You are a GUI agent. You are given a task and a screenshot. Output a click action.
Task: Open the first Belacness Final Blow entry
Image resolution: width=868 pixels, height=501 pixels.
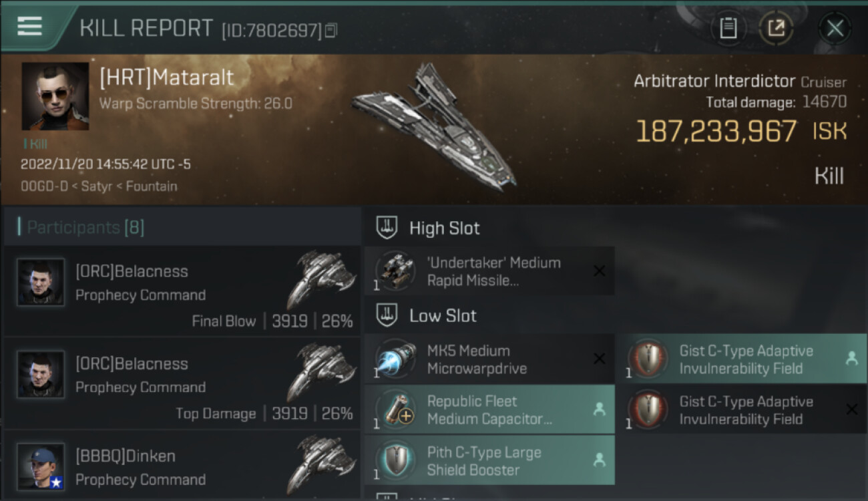click(x=182, y=291)
